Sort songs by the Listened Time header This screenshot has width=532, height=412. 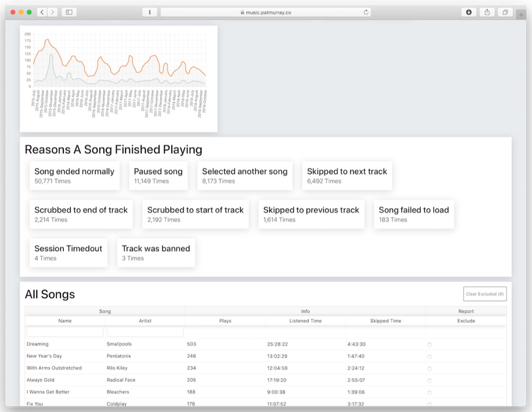pos(305,321)
